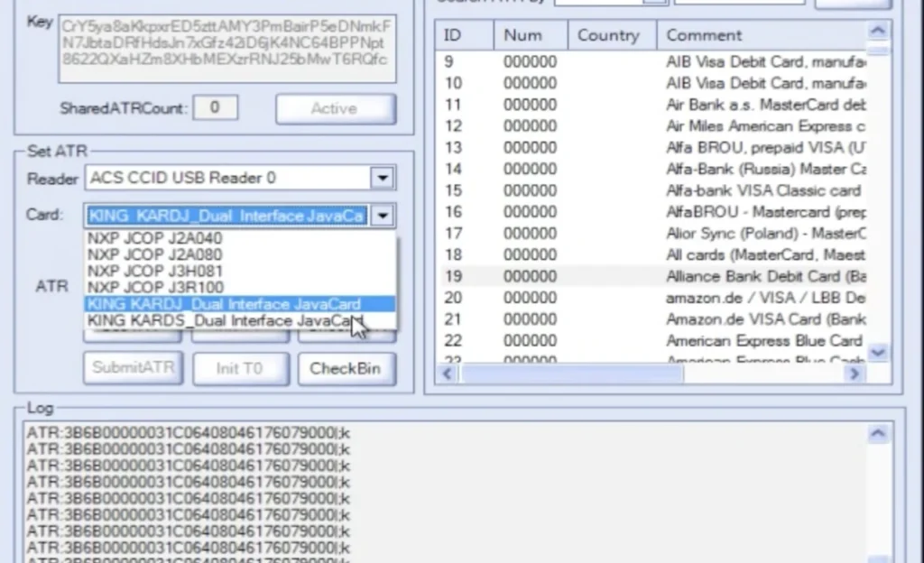
Task: Click the CheckBin button
Action: [346, 369]
